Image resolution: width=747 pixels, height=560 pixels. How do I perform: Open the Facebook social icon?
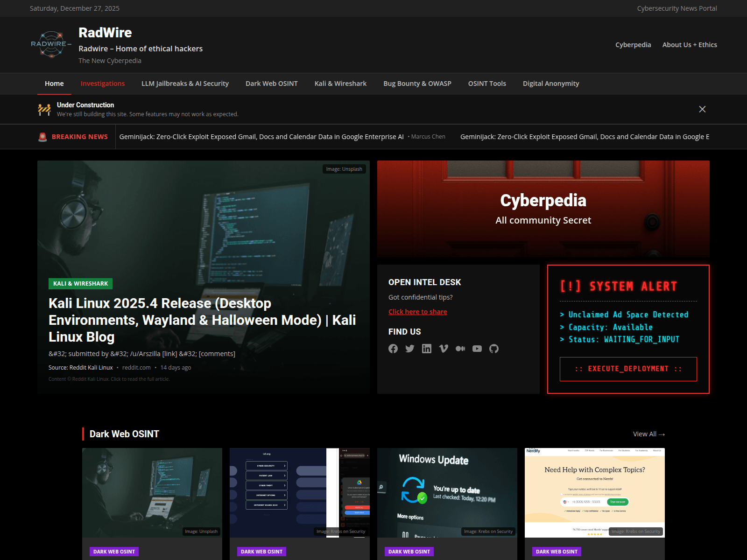pyautogui.click(x=393, y=349)
